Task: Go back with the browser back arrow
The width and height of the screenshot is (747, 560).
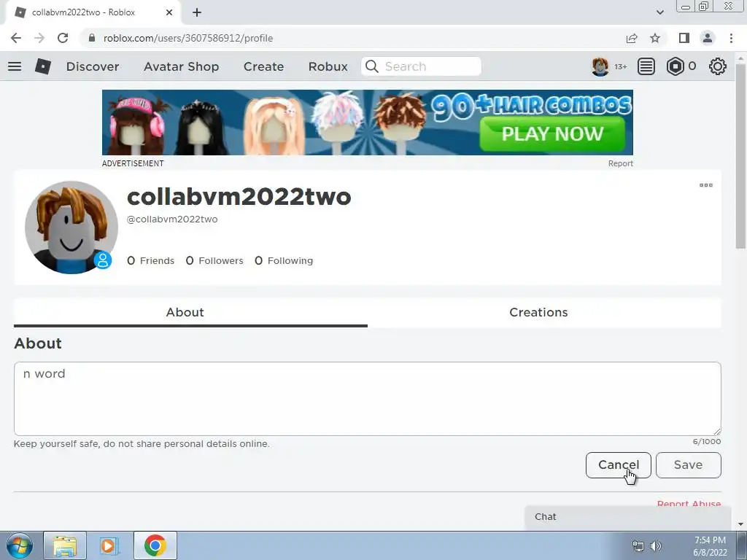Action: (16, 38)
